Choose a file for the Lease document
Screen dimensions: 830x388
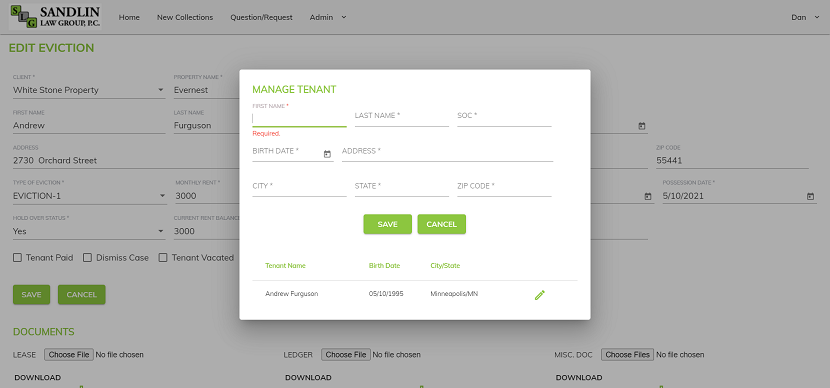pos(69,355)
